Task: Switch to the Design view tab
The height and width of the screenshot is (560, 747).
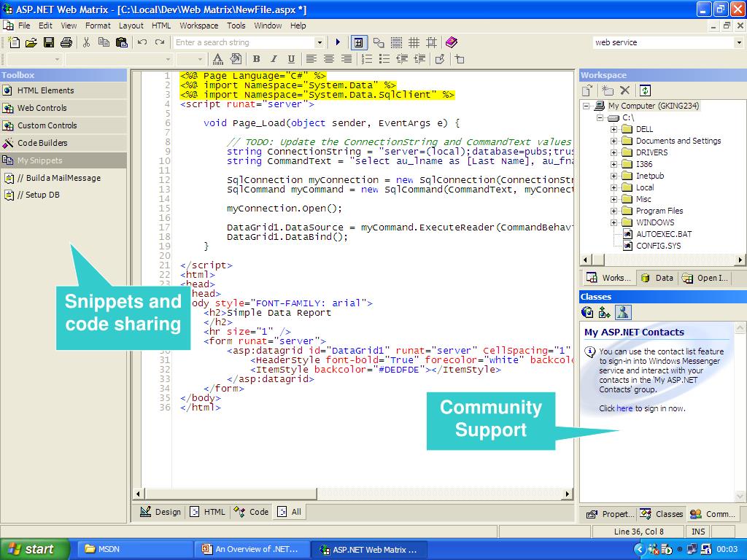Action: click(160, 512)
